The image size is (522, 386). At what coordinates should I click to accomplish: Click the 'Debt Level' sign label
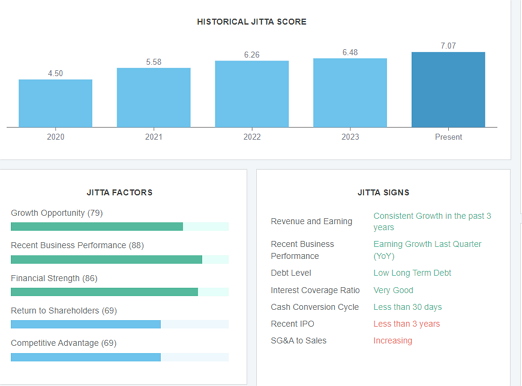tap(291, 273)
